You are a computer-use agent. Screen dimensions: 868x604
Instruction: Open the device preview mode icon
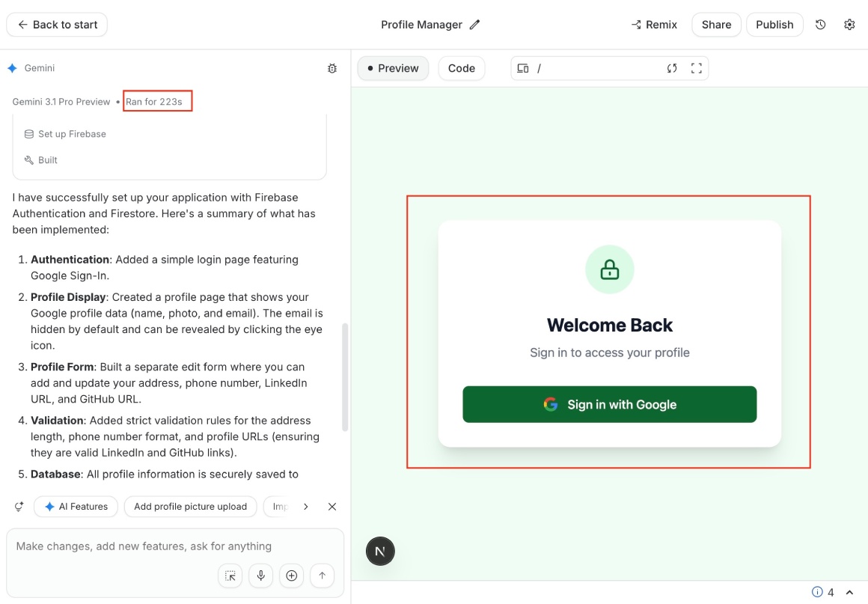pos(522,67)
